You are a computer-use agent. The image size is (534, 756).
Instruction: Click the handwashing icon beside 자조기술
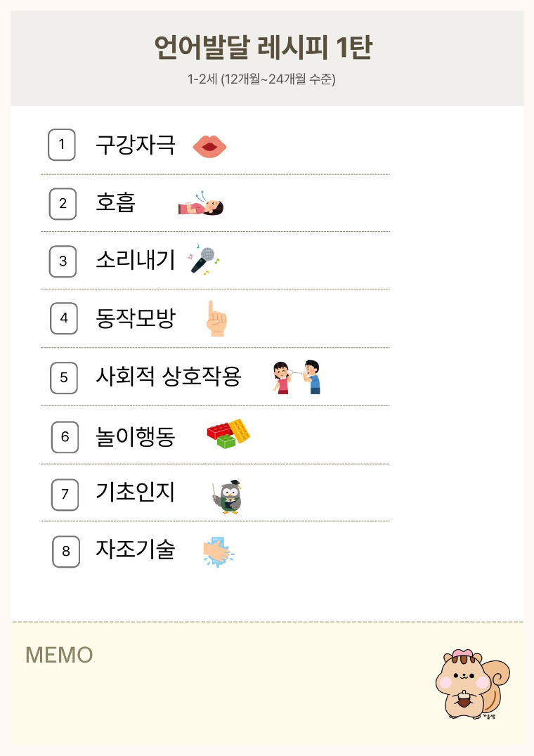click(218, 551)
